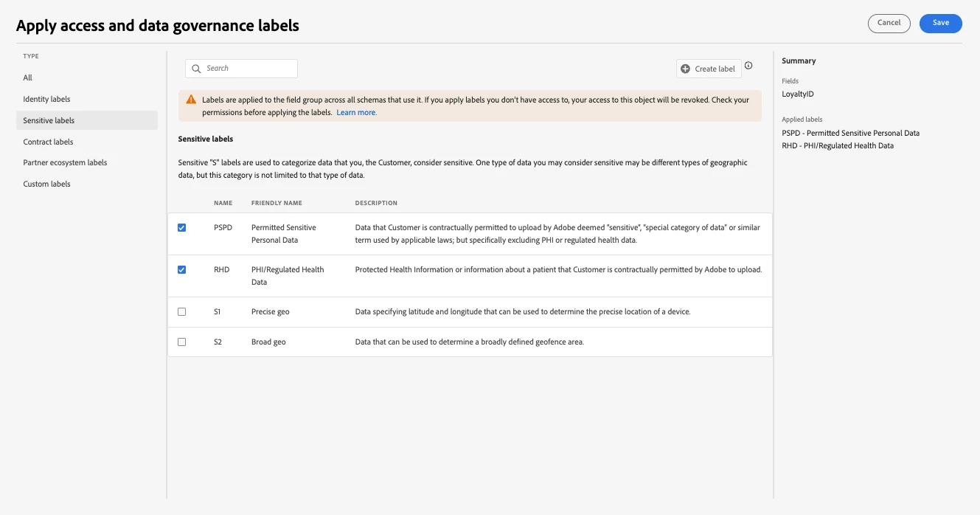The image size is (980, 515).
Task: Uncheck the RHD label checkbox
Action: pyautogui.click(x=182, y=270)
